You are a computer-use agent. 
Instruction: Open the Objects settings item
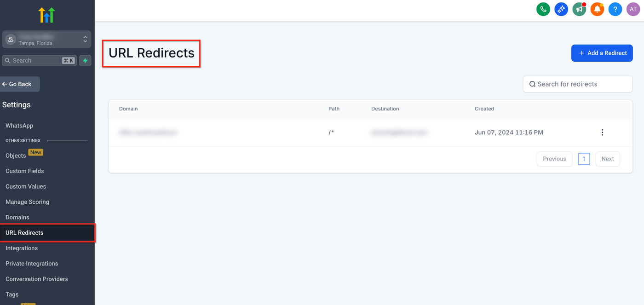pos(16,155)
